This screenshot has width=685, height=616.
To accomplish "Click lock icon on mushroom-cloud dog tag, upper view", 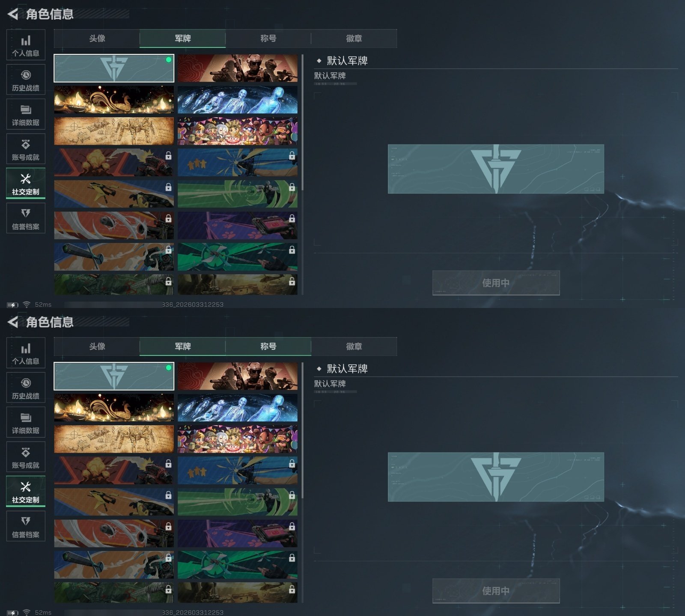I will click(x=168, y=156).
